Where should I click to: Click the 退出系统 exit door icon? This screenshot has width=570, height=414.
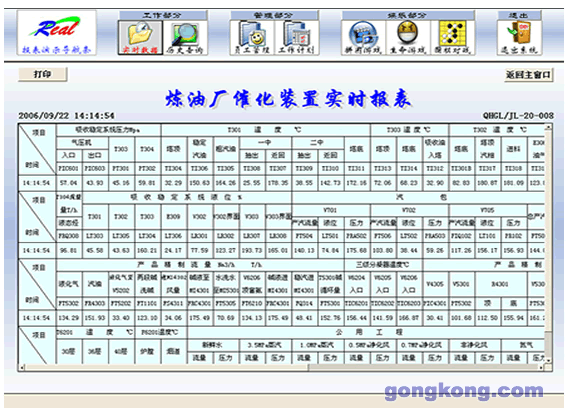point(519,37)
